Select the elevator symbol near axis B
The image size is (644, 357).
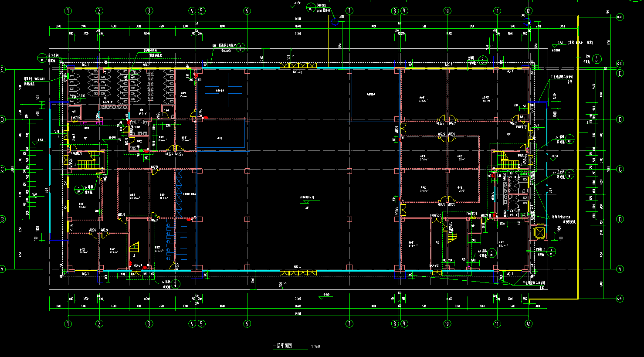539,232
